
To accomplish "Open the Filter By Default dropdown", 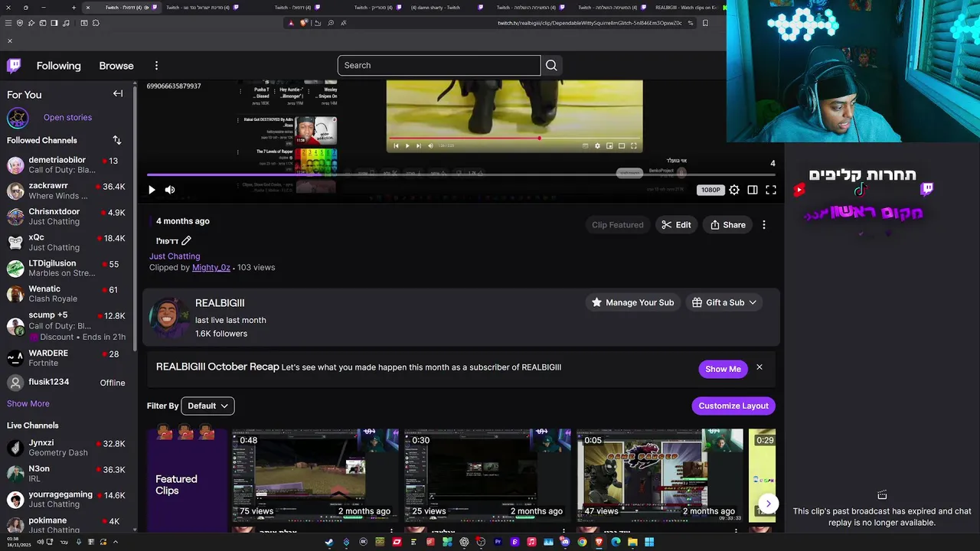I will coord(207,406).
